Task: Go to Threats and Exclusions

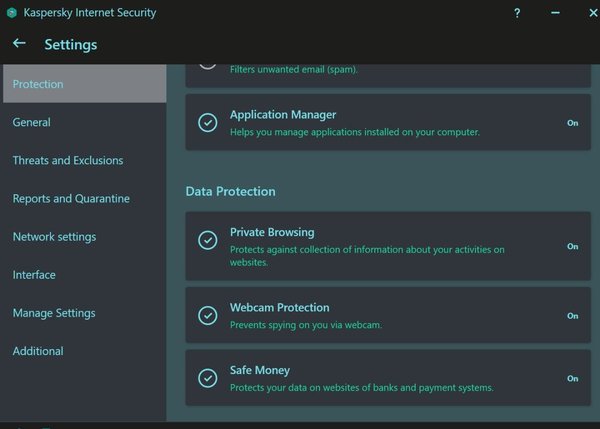Action: [x=68, y=160]
